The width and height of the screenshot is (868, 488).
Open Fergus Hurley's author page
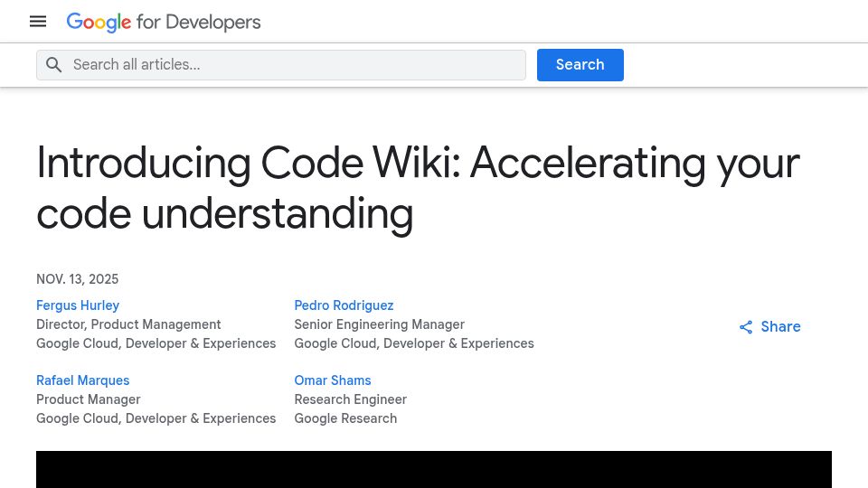[78, 305]
